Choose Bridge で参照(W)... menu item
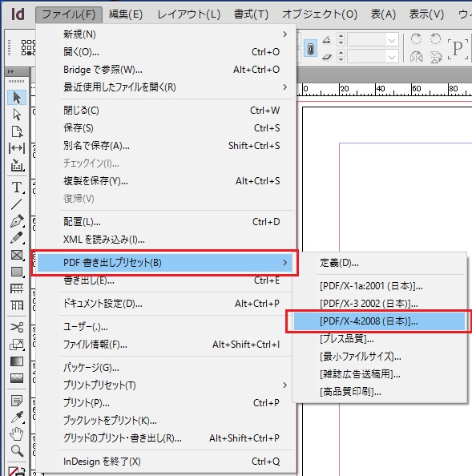 166,70
